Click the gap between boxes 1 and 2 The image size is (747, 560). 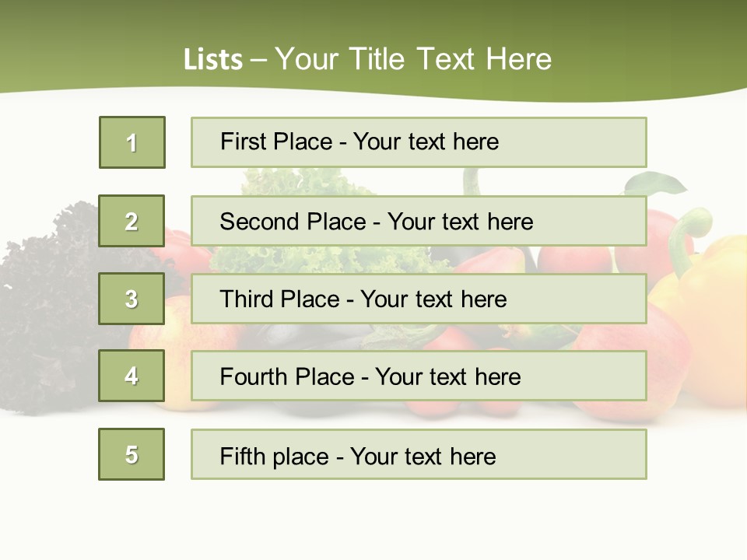132,181
